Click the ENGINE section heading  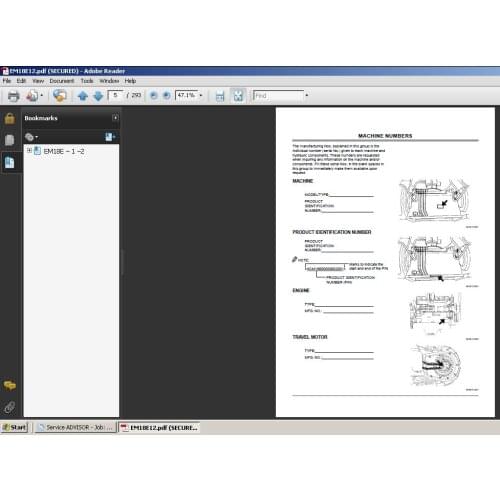tap(301, 290)
